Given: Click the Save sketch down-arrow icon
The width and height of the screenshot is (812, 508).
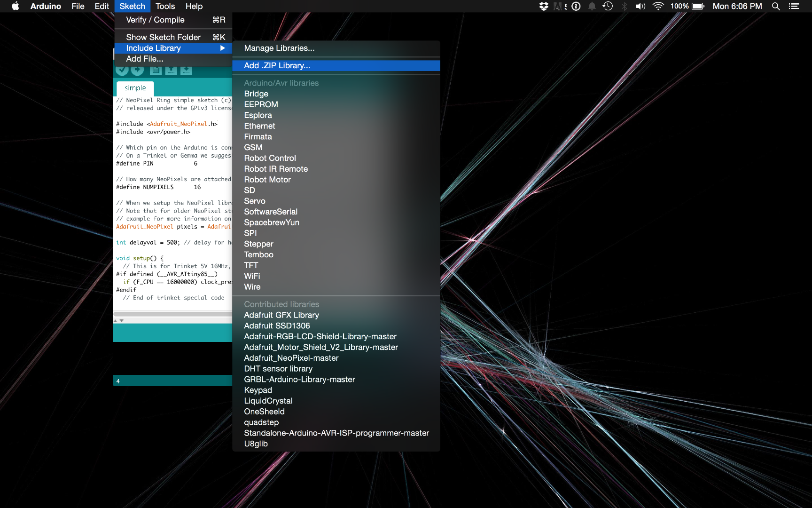Looking at the screenshot, I should (187, 71).
